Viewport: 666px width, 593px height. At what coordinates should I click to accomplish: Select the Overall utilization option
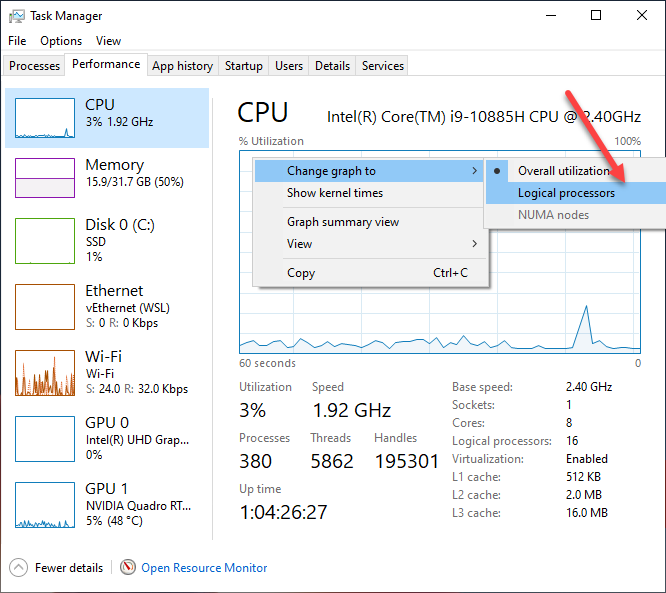coord(576,171)
